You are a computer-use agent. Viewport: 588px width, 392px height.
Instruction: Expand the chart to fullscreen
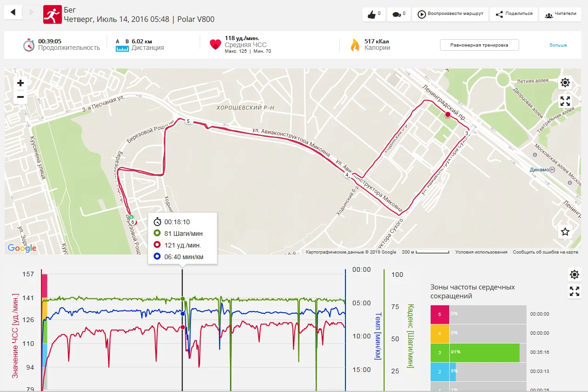pyautogui.click(x=574, y=292)
